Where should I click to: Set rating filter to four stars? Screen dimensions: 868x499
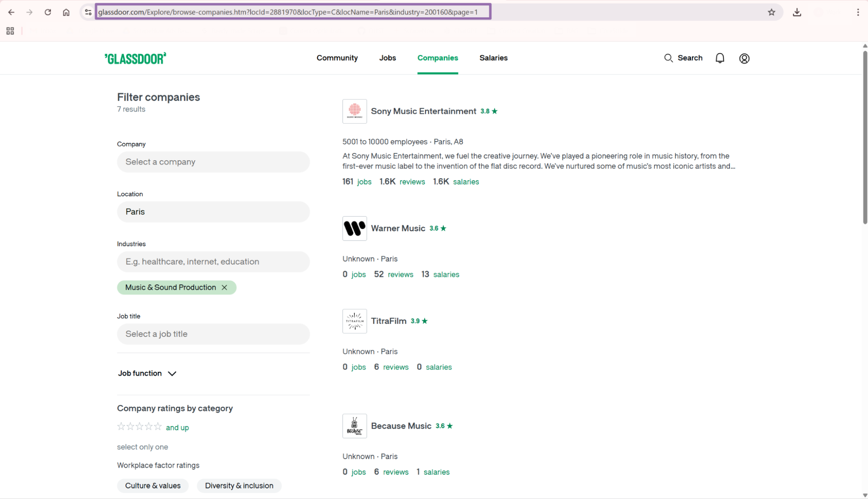(x=149, y=426)
